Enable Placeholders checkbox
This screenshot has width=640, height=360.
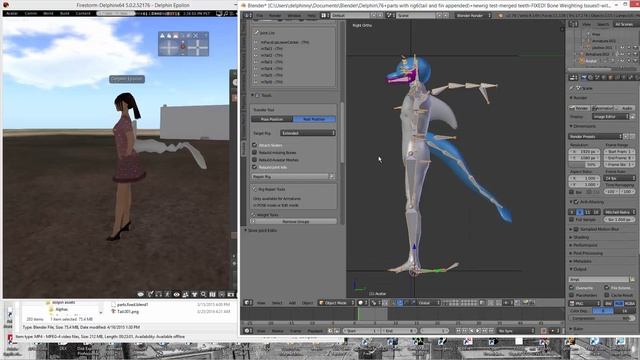572,295
